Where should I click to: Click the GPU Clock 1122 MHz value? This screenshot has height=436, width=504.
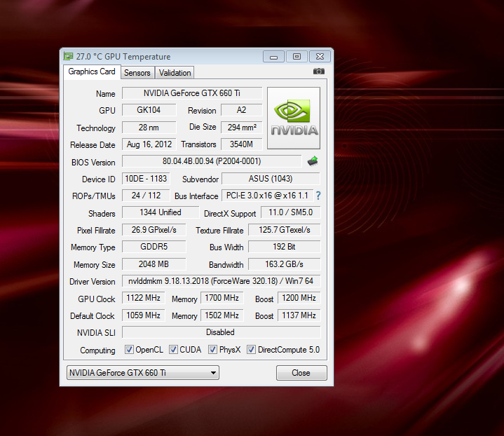144,298
